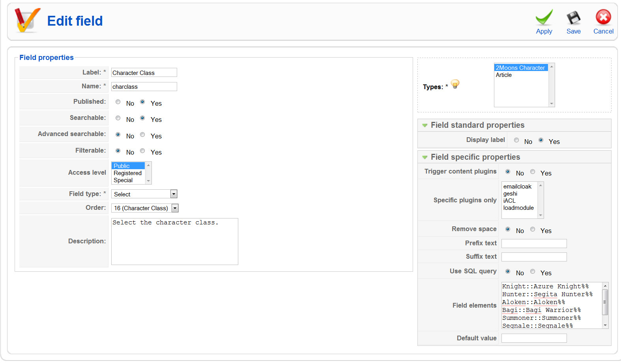Collapse the Field specific properties section
Image resolution: width=621 pixels, height=364 pixels.
[x=425, y=157]
